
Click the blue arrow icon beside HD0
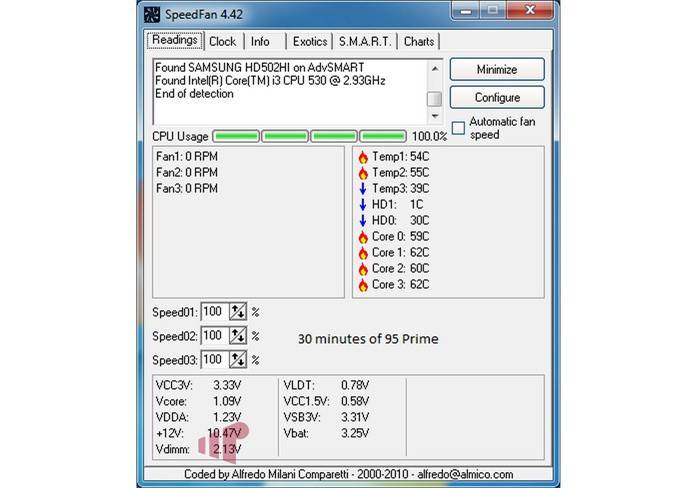point(362,221)
